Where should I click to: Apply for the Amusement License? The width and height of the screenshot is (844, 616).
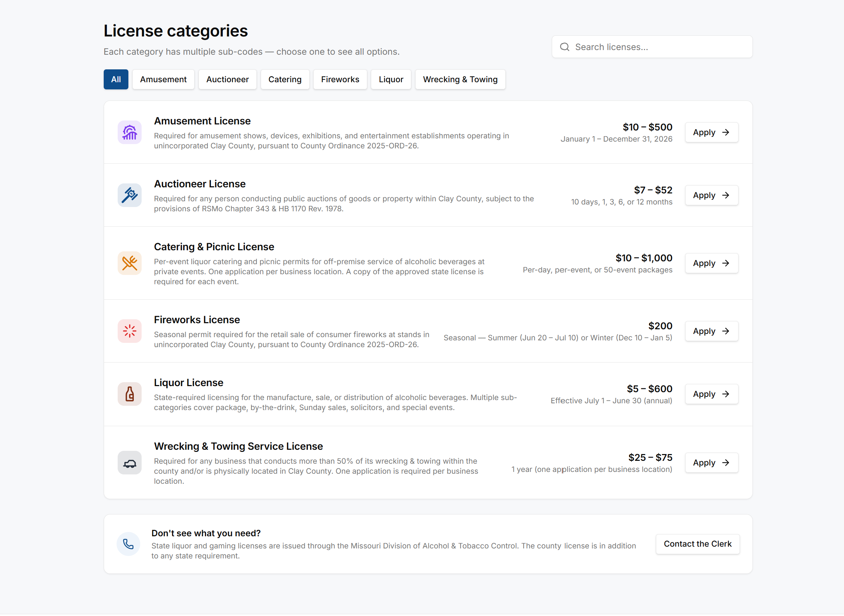pos(712,132)
